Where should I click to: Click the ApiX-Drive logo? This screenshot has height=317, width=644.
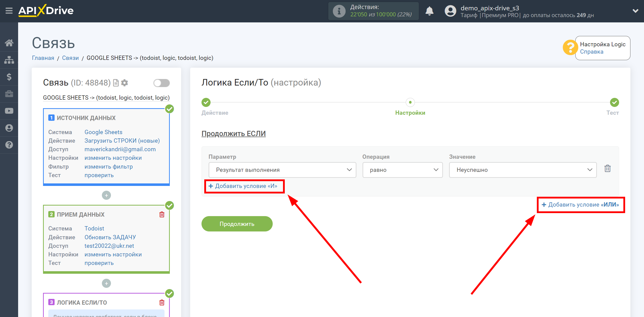pyautogui.click(x=46, y=11)
